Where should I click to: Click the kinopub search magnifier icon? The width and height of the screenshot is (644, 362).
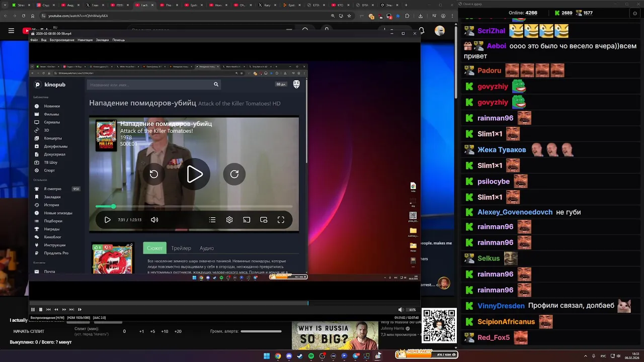pos(216,84)
